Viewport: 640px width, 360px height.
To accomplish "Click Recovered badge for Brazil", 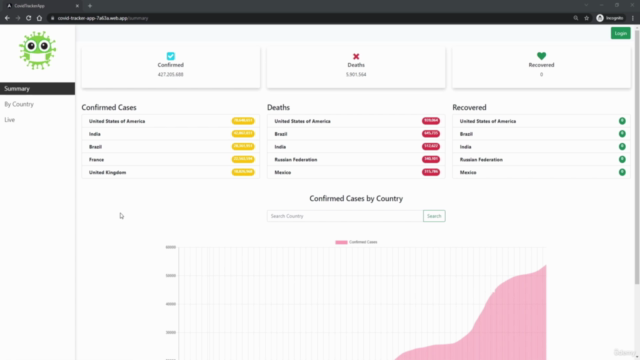I will [622, 133].
